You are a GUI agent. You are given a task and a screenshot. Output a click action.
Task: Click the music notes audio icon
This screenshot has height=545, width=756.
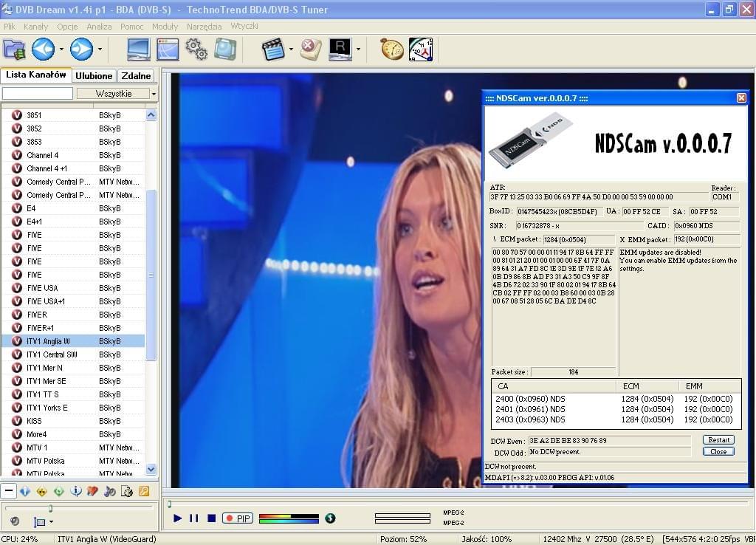click(110, 492)
